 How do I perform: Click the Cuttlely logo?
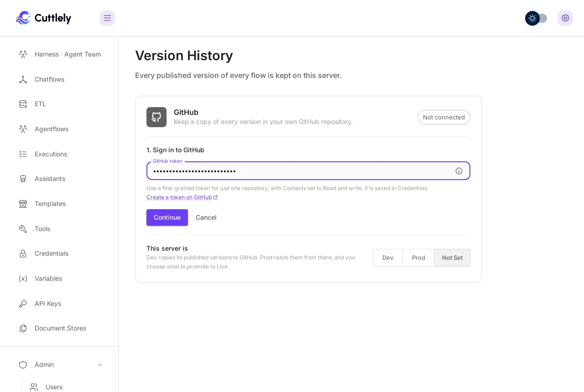[x=43, y=18]
